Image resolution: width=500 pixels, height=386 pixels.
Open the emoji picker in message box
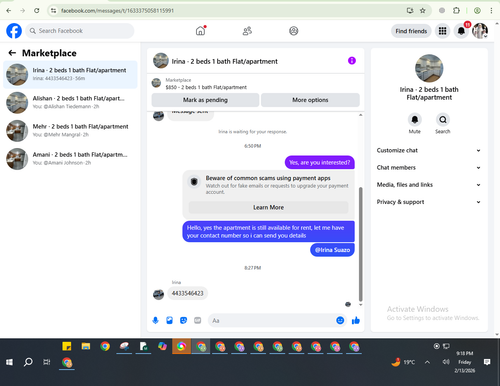pos(340,320)
